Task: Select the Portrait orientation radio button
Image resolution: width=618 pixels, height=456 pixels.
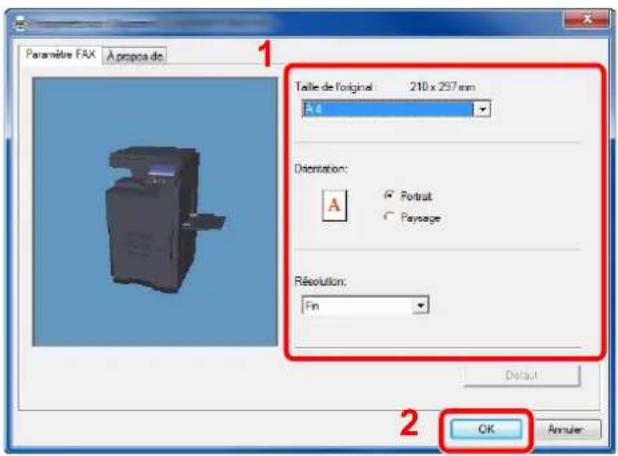Action: pyautogui.click(x=389, y=195)
